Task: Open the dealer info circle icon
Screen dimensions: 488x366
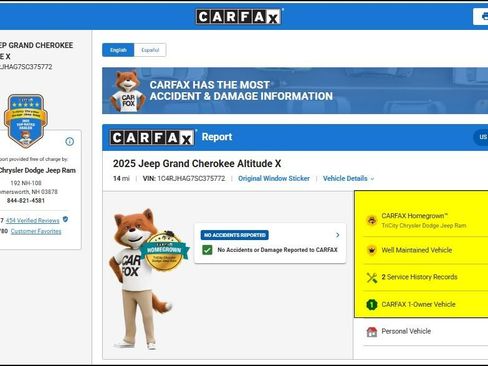Action: tap(70, 141)
